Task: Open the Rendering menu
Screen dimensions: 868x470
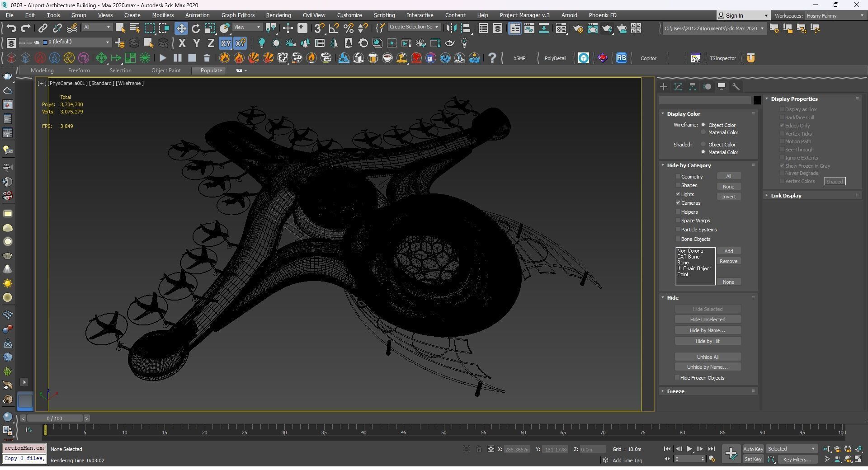Action: [x=278, y=15]
